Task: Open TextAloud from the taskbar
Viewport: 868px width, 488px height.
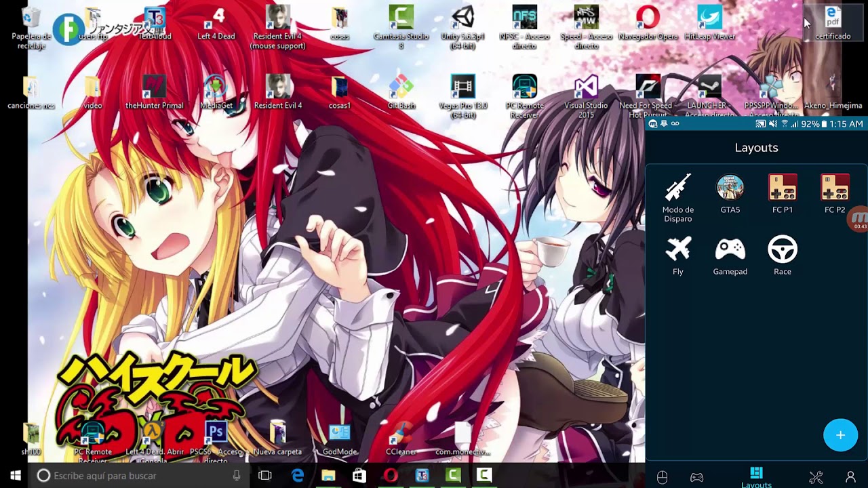Action: pos(422,476)
